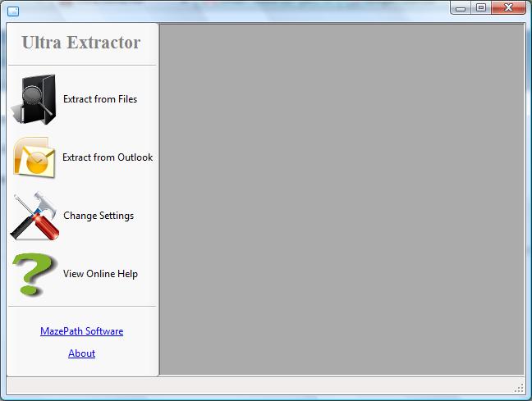
Task: Click the green question mark icon
Action: 34,274
